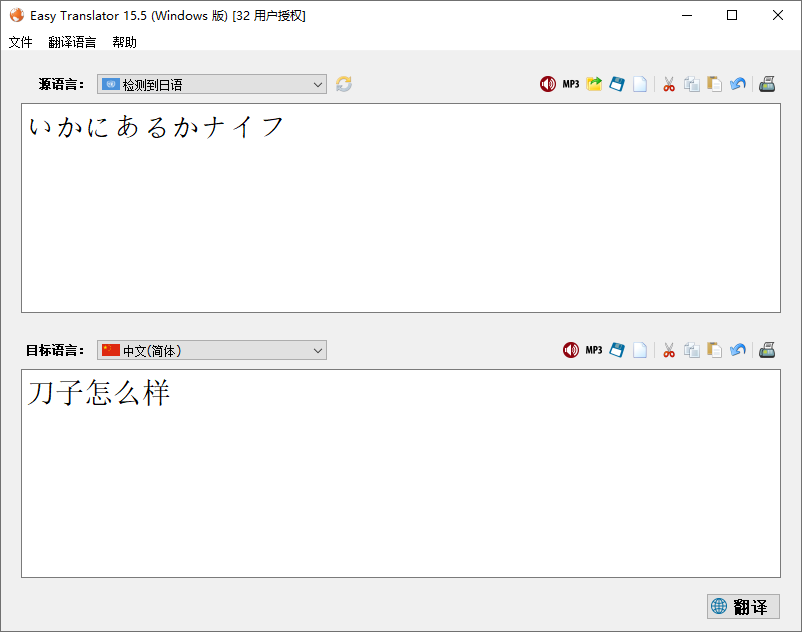Open a file into source text
This screenshot has height=632, width=802.
pos(594,84)
